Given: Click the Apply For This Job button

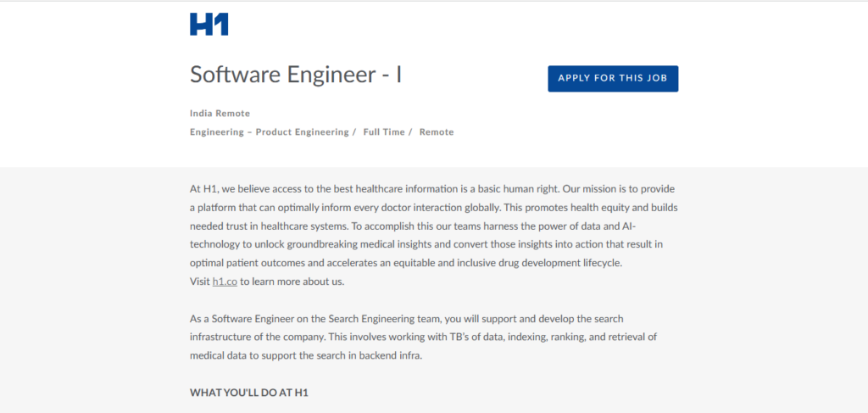Looking at the screenshot, I should (613, 79).
